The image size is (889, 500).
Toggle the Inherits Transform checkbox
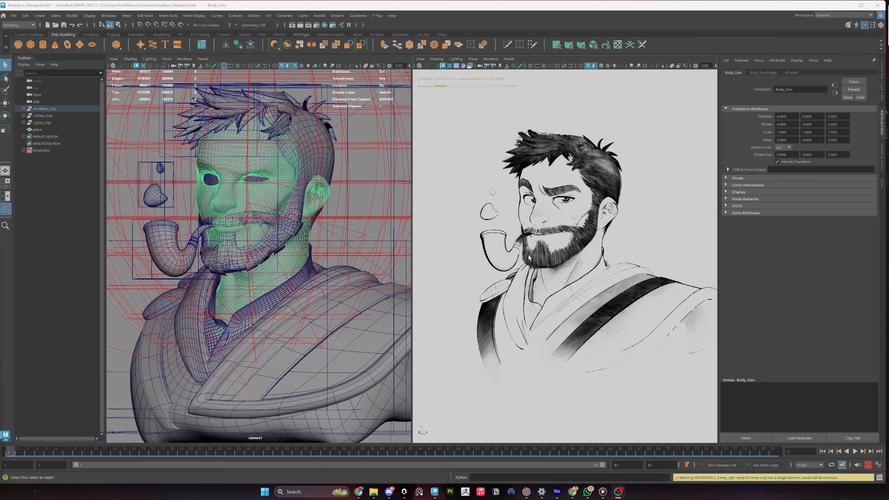tap(778, 161)
